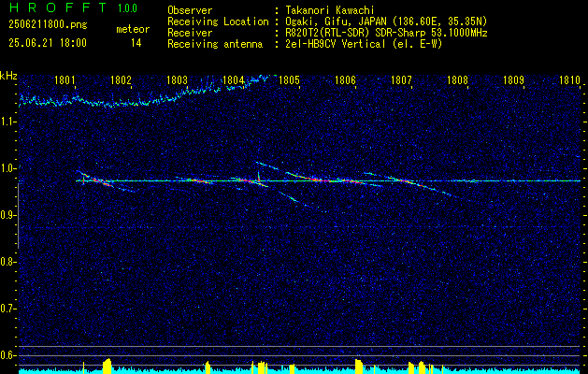Click the gray vertical bar beside 0.9 kHz
Image resolution: width=588 pixels, height=374 pixels.
click(x=19, y=216)
